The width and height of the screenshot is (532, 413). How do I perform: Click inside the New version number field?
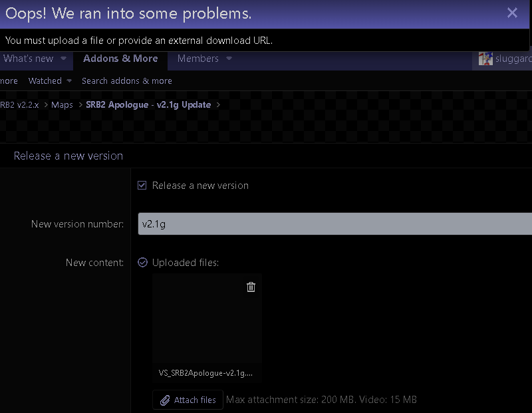click(335, 223)
